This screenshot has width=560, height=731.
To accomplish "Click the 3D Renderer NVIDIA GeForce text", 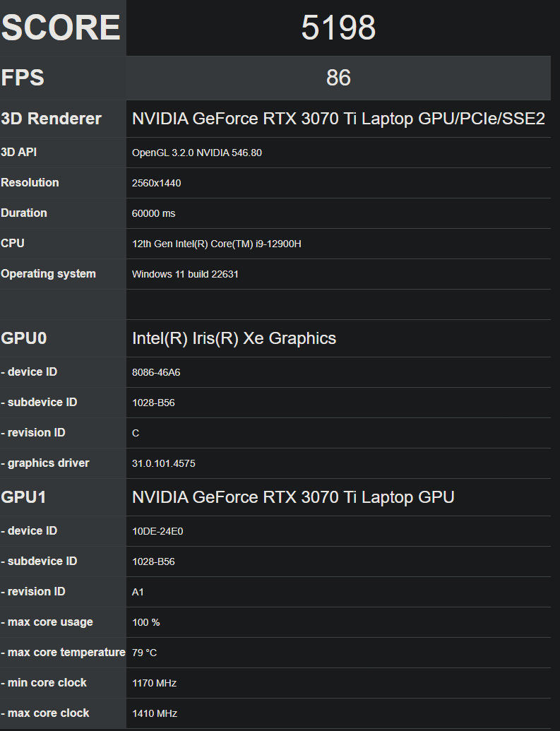I will [338, 119].
